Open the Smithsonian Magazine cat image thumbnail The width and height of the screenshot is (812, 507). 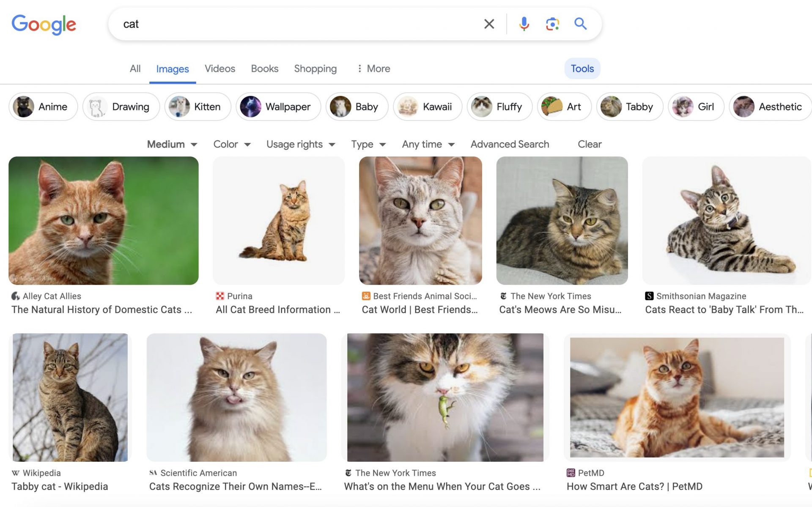click(x=726, y=221)
